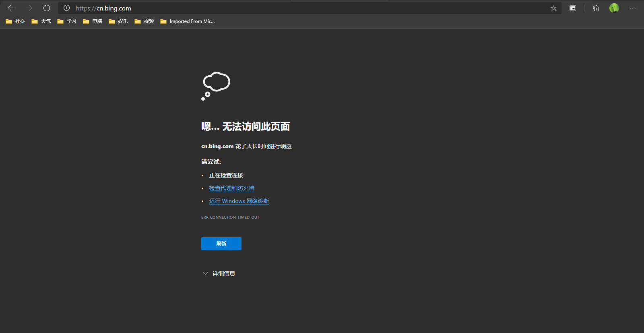The image size is (644, 333).
Task: Open the 娱乐 bookmarks folder
Action: pos(118,21)
